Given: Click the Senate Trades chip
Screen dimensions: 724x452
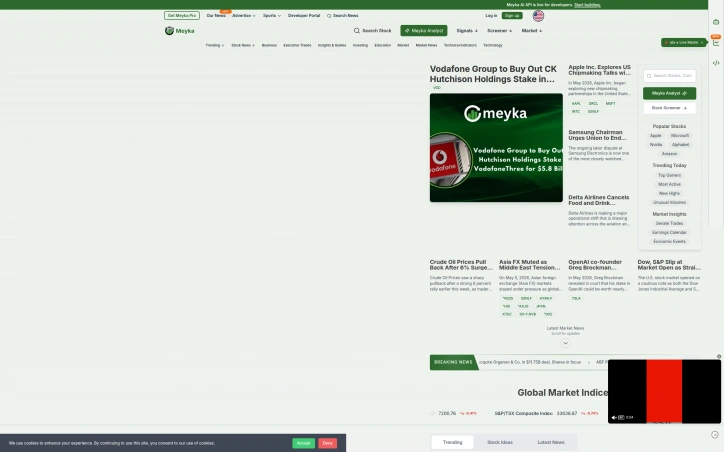Looking at the screenshot, I should 669,223.
